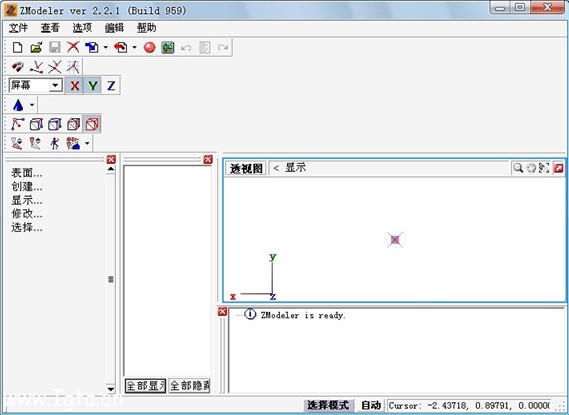Screen dimensions: 569x415
Task: Select the edges level cube icon
Action: 36,124
